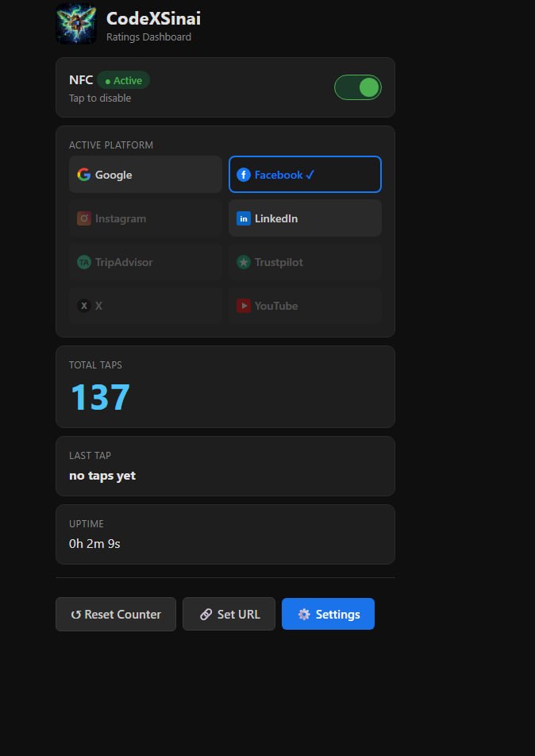This screenshot has height=756, width=535.
Task: Choose the YouTube platform tile
Action: (x=305, y=306)
